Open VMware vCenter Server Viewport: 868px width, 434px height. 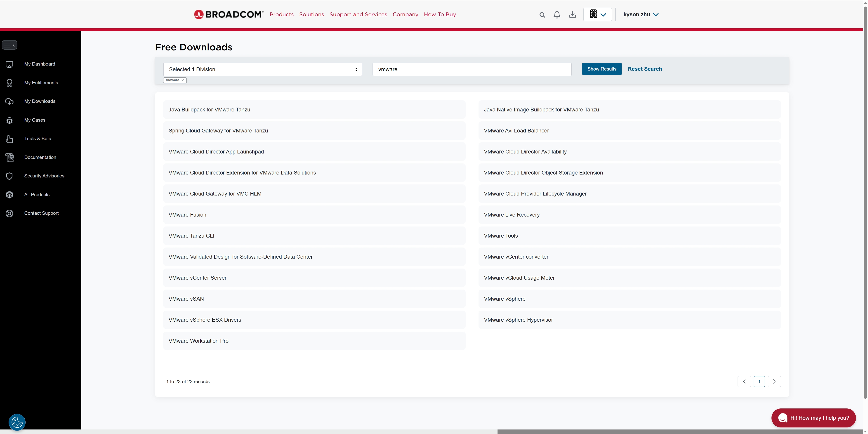point(314,278)
